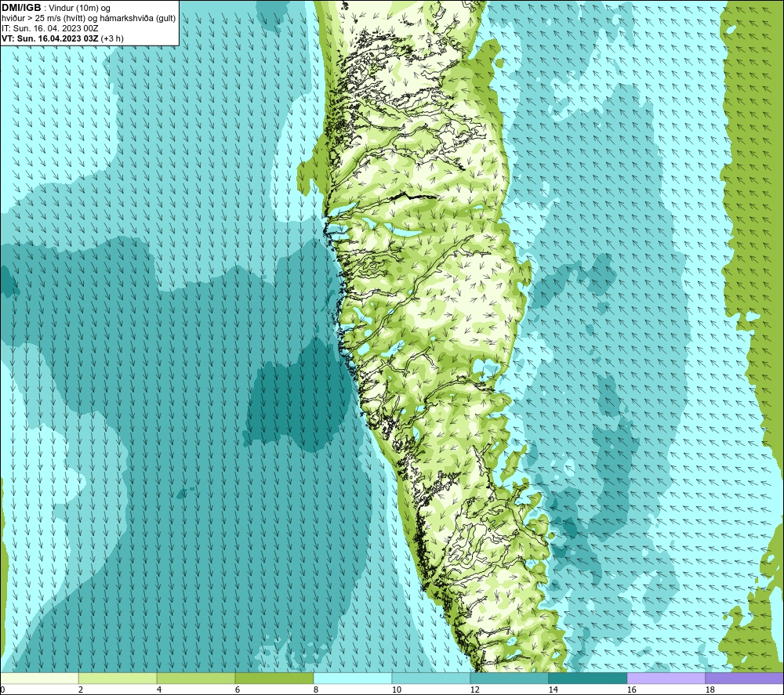Click the scale label "16"
This screenshot has height=695, width=784.
pos(631,690)
